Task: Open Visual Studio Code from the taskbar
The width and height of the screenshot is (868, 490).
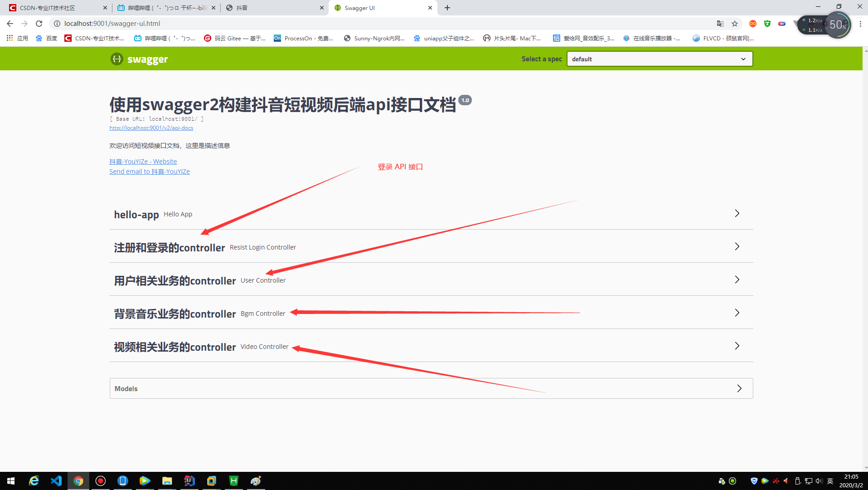Action: click(56, 481)
